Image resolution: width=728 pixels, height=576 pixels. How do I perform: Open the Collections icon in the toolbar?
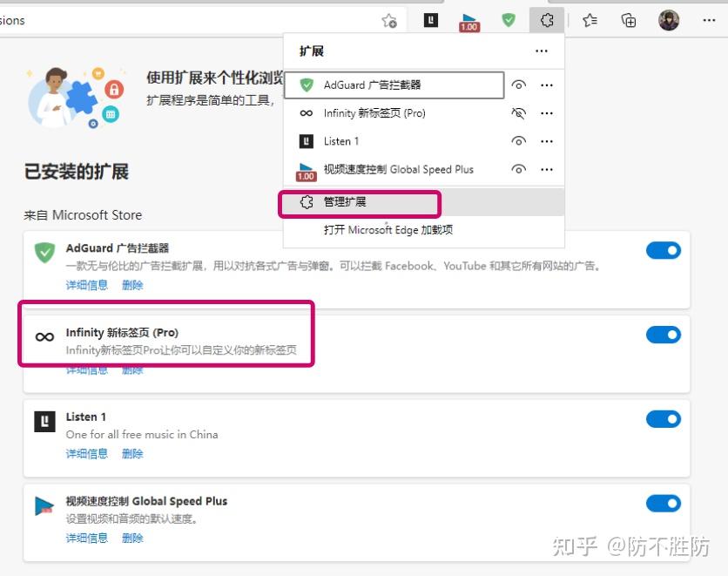point(628,19)
